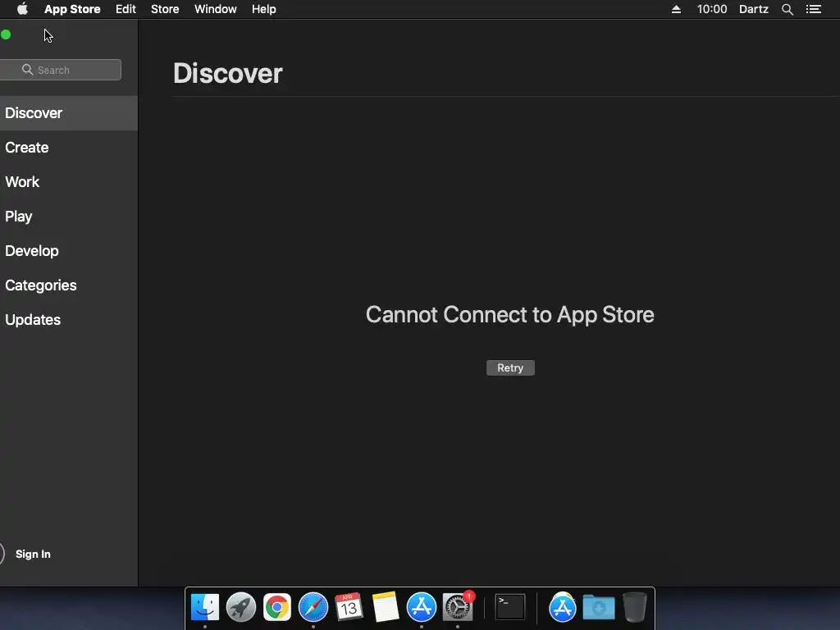Open the Downloads folder in Dock
Viewport: 840px width, 630px height.
coord(599,607)
